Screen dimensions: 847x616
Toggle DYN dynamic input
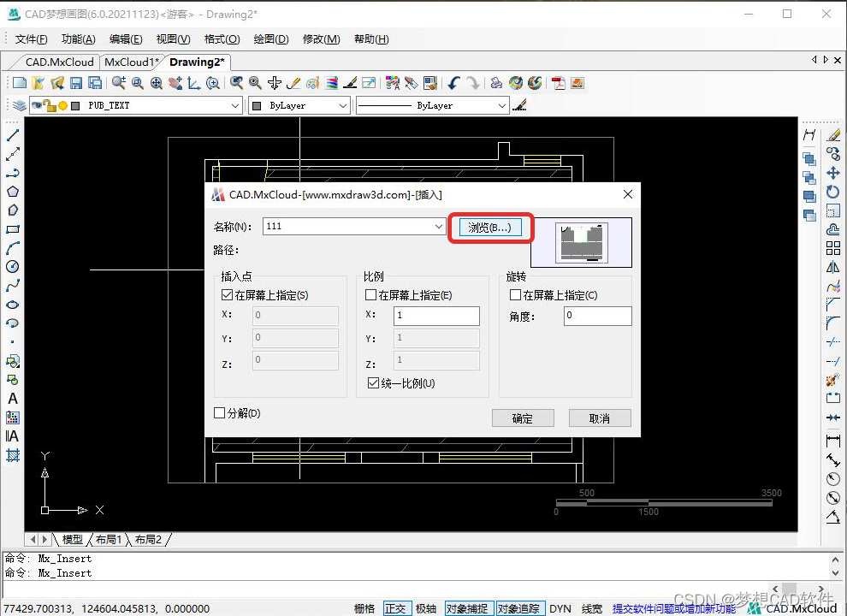tap(560, 608)
